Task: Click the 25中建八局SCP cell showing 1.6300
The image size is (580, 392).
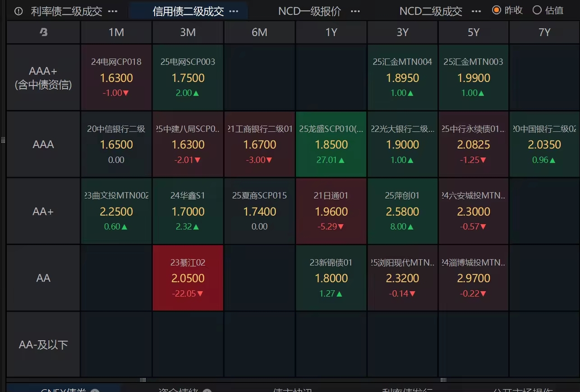Action: (188, 144)
